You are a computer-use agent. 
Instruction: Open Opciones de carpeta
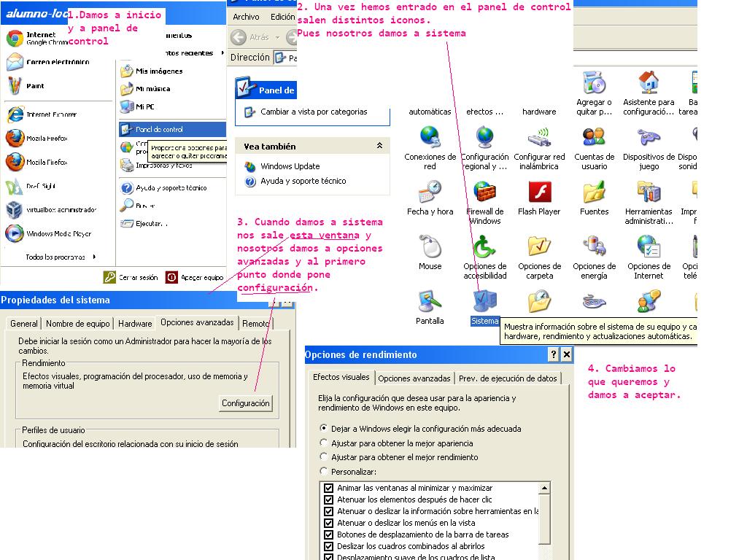[539, 257]
